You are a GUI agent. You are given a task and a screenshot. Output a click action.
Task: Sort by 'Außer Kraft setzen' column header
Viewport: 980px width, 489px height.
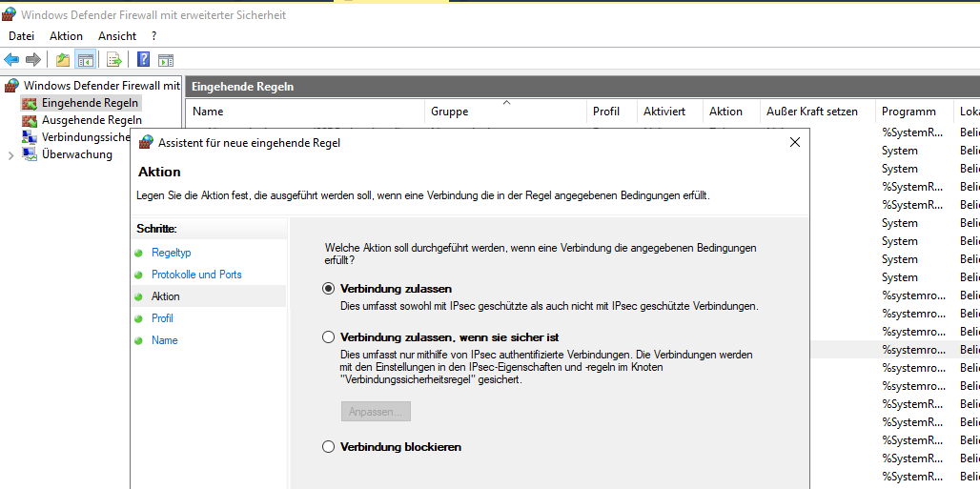[818, 112]
